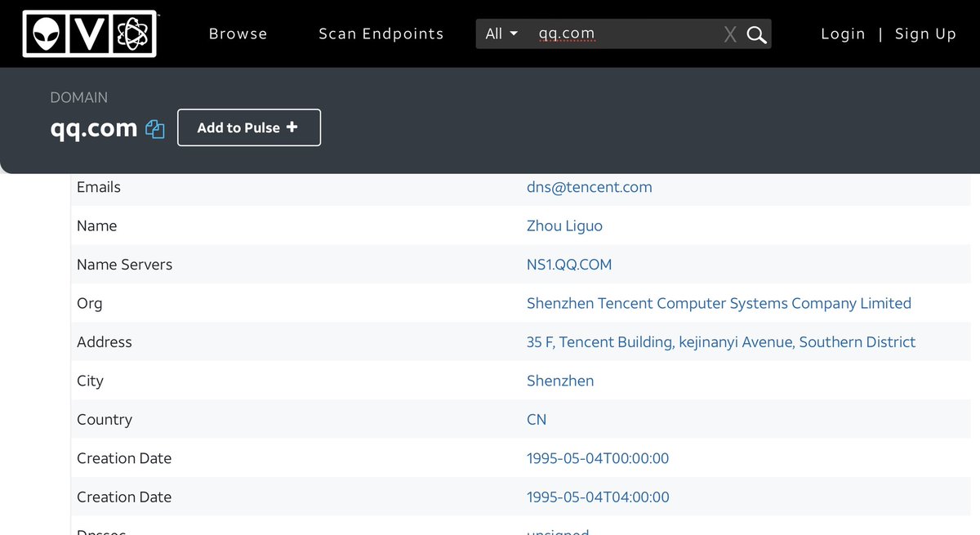980x535 pixels.
Task: Open the dns@tencent.com email link
Action: [x=589, y=187]
